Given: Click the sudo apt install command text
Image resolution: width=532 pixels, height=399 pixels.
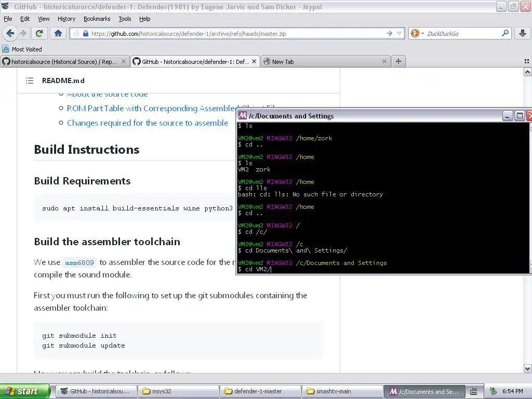Looking at the screenshot, I should [x=137, y=208].
